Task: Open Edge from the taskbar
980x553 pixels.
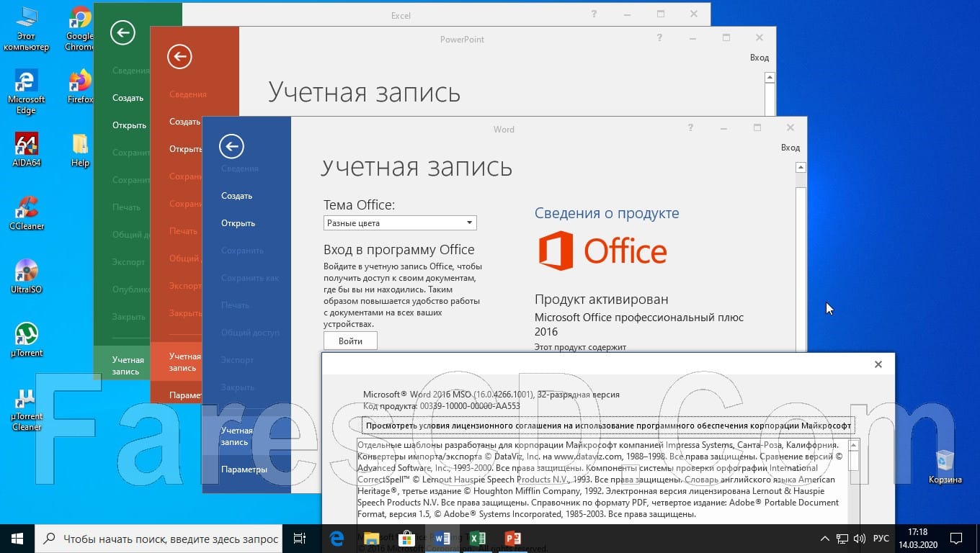Action: point(337,539)
